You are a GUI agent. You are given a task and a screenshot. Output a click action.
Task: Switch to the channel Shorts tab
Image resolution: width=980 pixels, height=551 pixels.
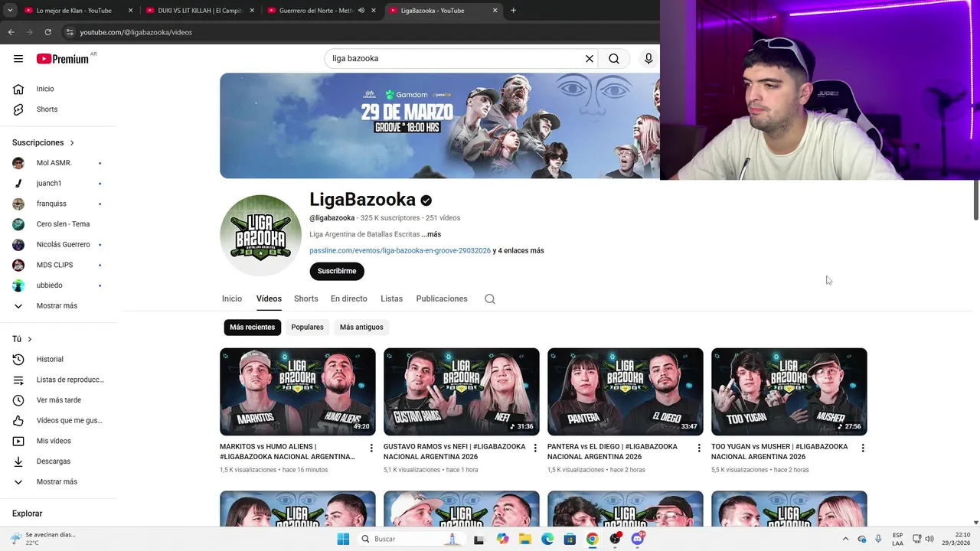pos(306,298)
